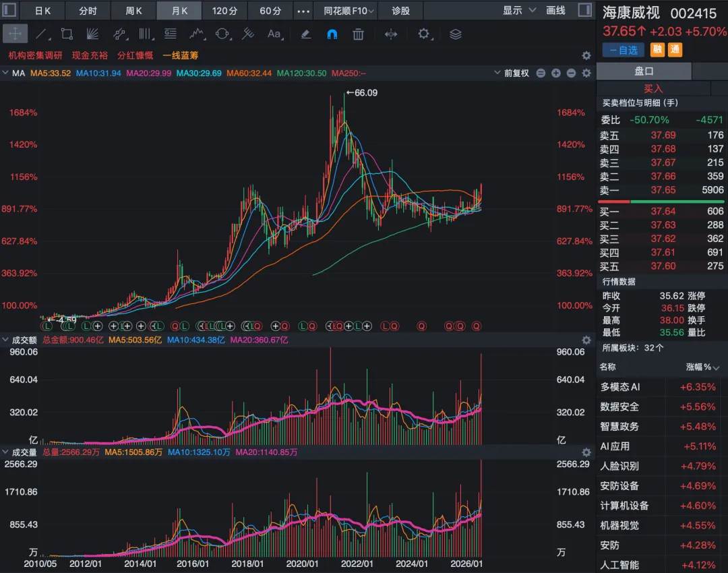Toggle 画线 drawing toolbar
728x573 pixels.
coord(555,10)
